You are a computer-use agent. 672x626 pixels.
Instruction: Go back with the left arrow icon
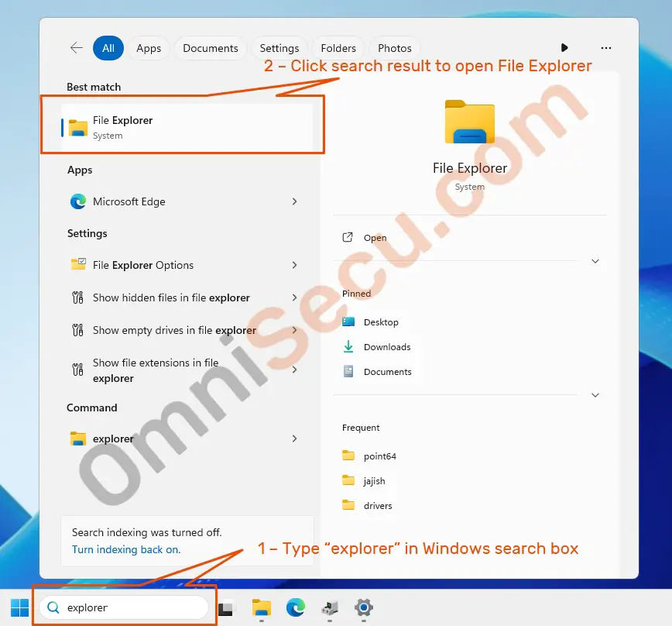click(77, 47)
